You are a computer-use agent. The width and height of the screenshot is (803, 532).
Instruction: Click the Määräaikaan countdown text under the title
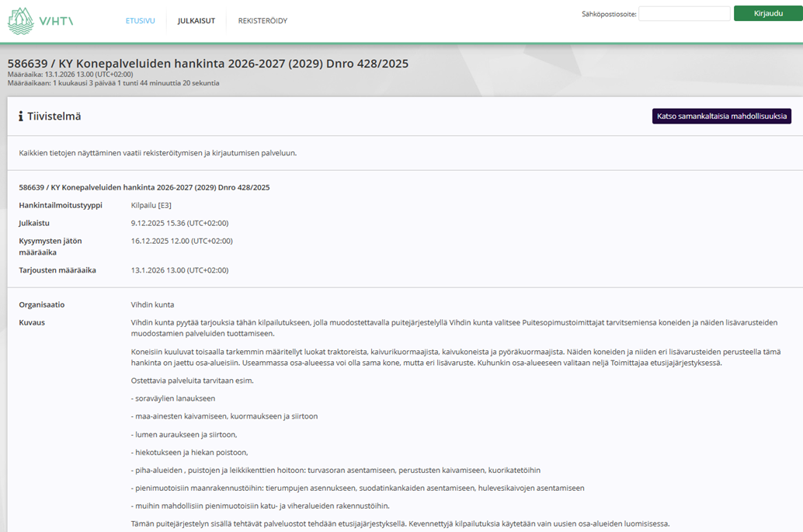(113, 83)
